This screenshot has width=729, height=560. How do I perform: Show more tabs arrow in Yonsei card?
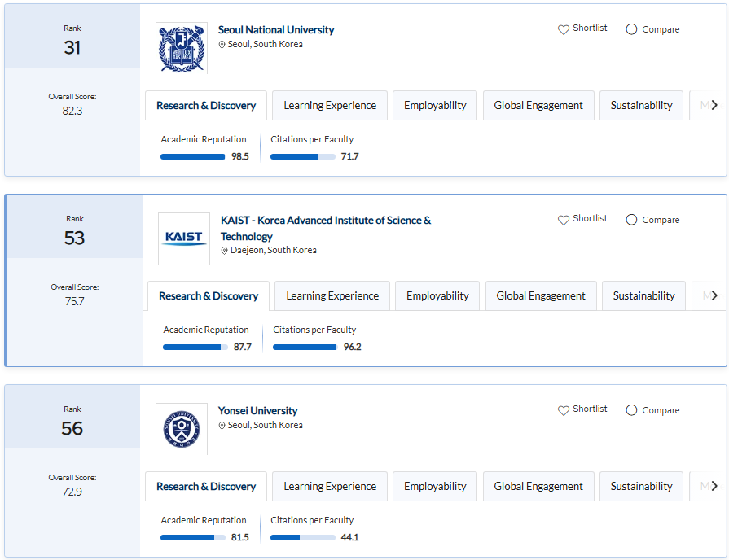tap(714, 486)
